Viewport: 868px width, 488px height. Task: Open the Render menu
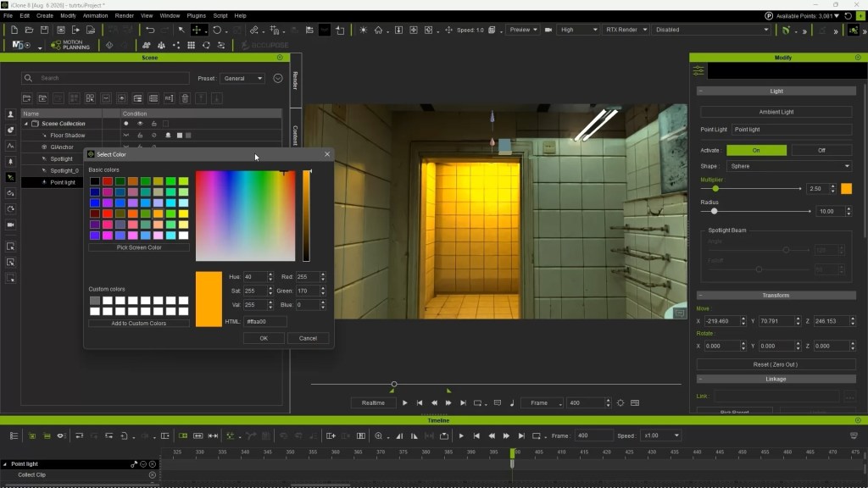[125, 15]
